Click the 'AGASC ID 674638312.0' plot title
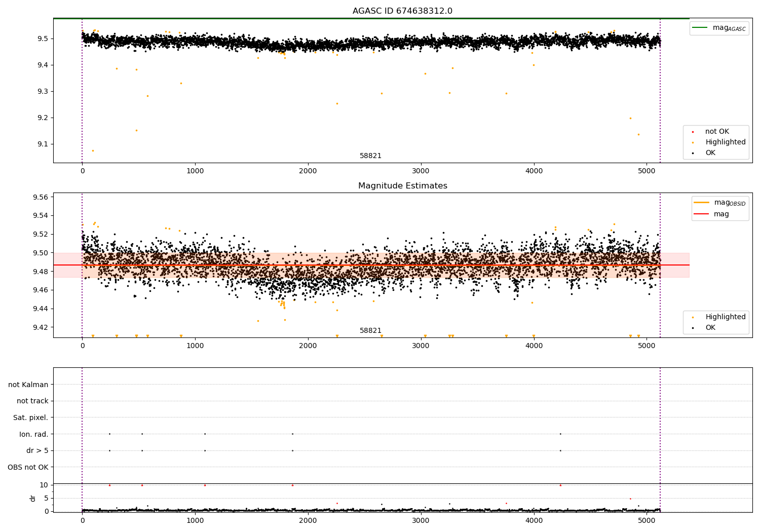The width and height of the screenshot is (760, 532). tap(402, 11)
